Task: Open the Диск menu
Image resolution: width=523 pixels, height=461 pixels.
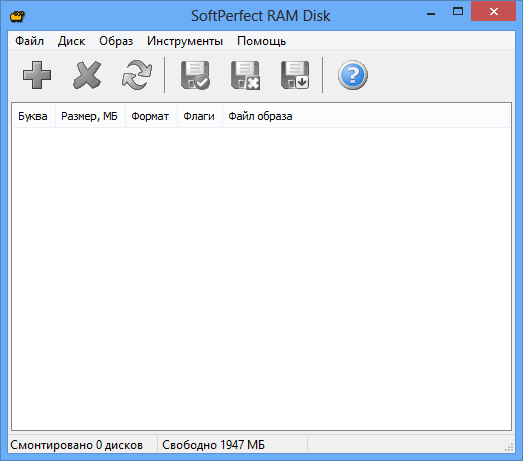Action: point(71,41)
